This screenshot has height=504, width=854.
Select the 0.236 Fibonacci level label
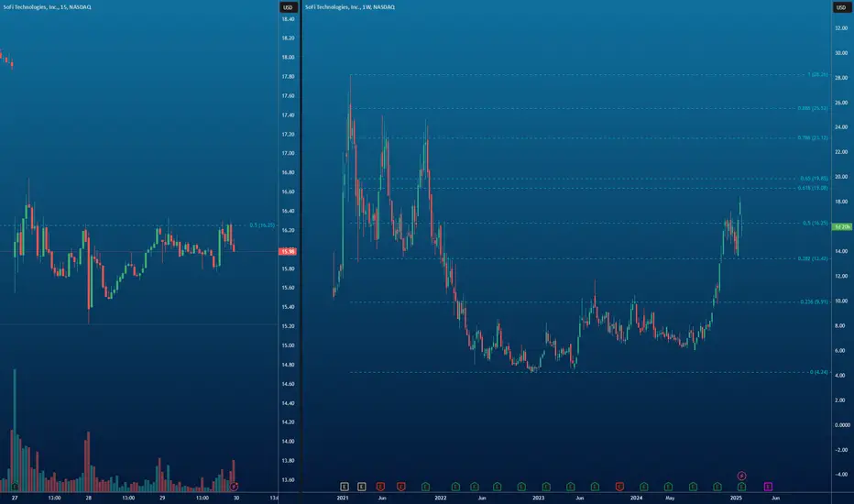coord(815,301)
